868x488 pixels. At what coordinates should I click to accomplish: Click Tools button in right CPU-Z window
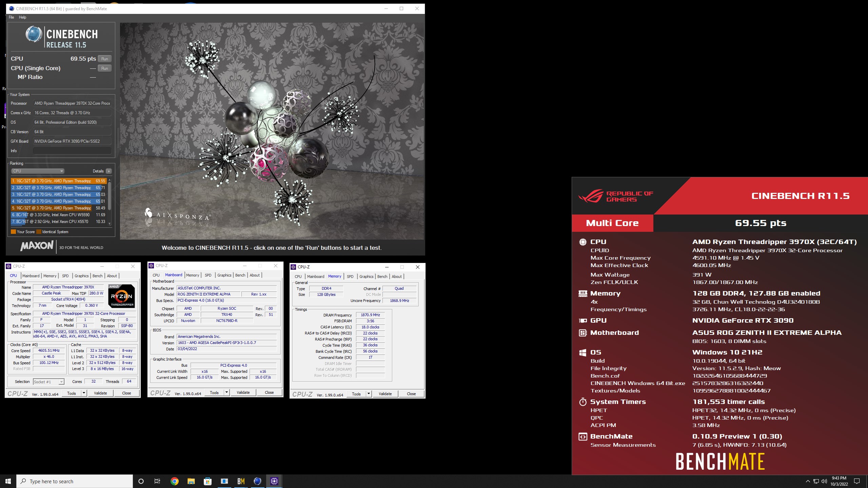356,394
